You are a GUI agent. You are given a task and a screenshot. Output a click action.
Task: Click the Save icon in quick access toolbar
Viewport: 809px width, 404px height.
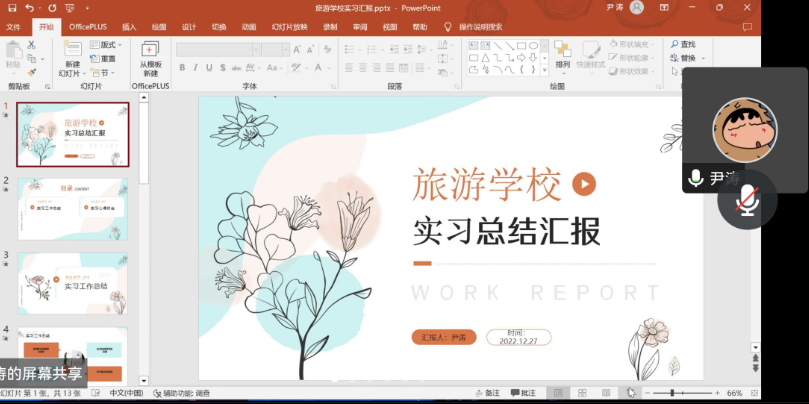click(11, 8)
